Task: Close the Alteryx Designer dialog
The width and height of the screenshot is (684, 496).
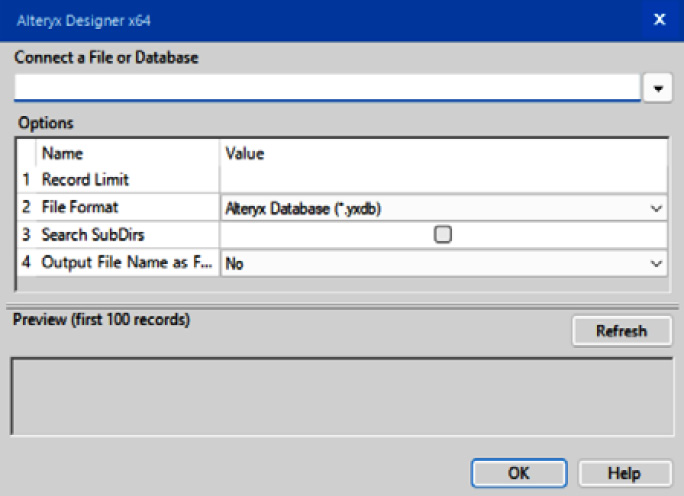Action: (x=660, y=19)
